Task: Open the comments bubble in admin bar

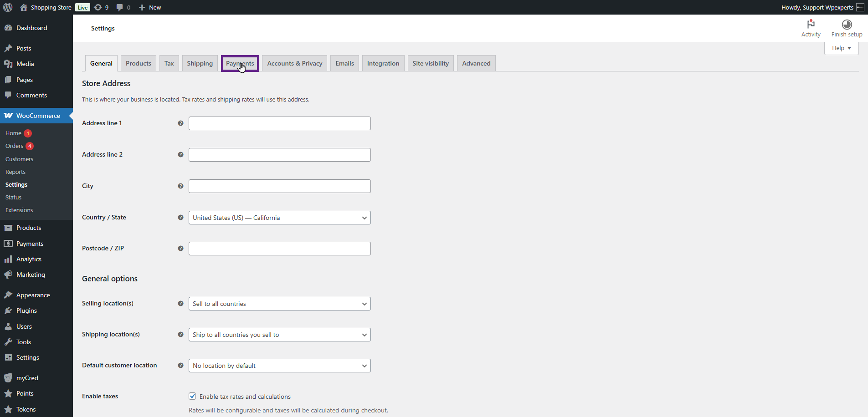Action: 120,7
